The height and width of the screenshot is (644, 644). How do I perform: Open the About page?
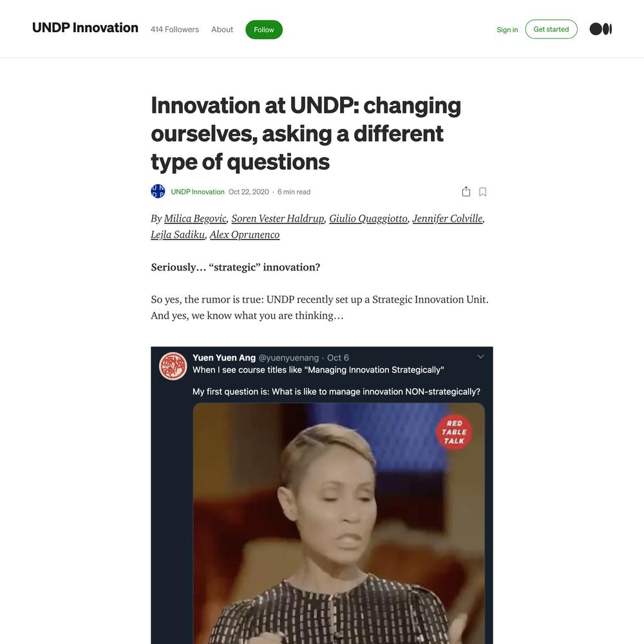click(x=222, y=30)
